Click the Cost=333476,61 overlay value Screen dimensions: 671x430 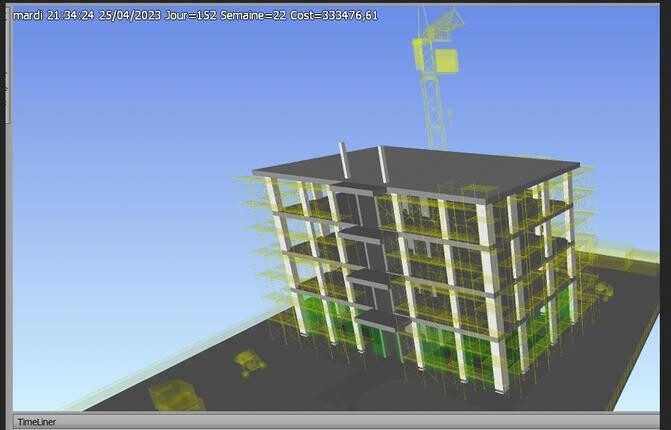pos(334,15)
